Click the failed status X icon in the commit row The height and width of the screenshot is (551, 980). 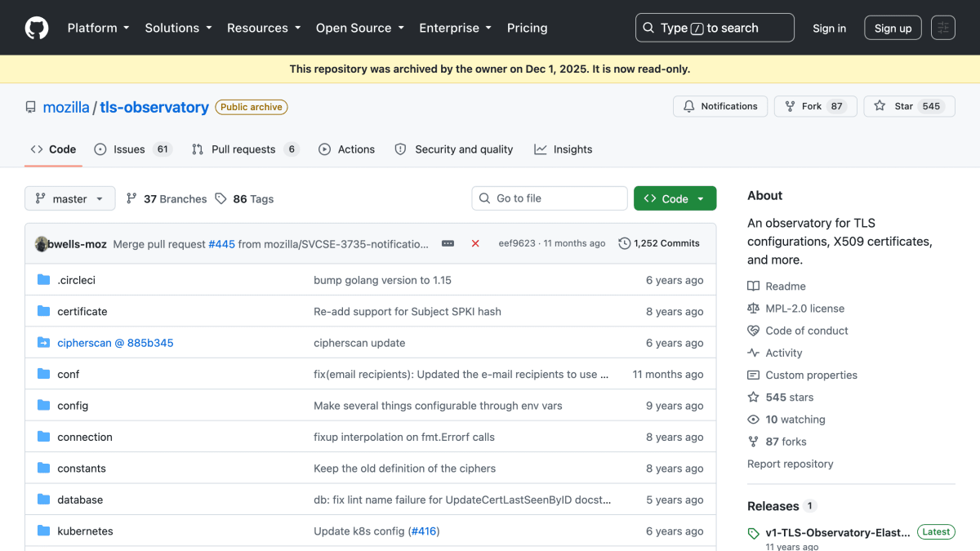[475, 243]
